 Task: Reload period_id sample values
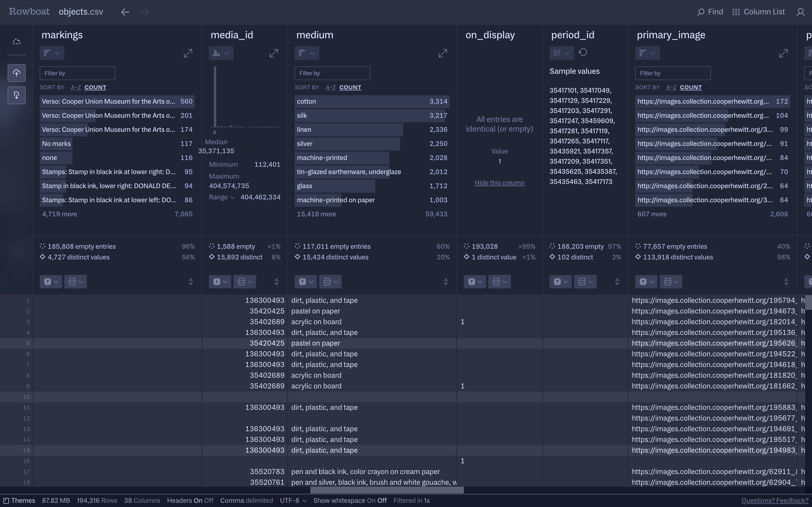pyautogui.click(x=583, y=53)
